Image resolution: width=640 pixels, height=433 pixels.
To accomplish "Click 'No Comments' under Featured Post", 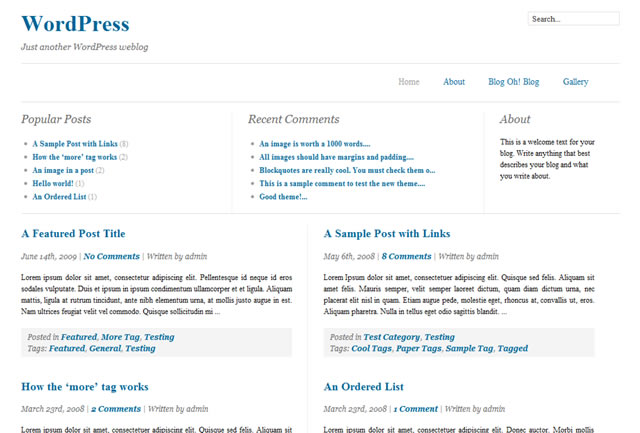I will (x=111, y=256).
